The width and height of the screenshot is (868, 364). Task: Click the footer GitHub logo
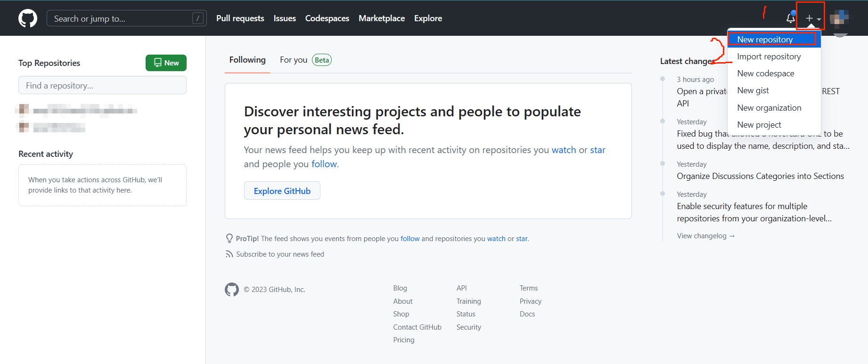click(x=232, y=290)
